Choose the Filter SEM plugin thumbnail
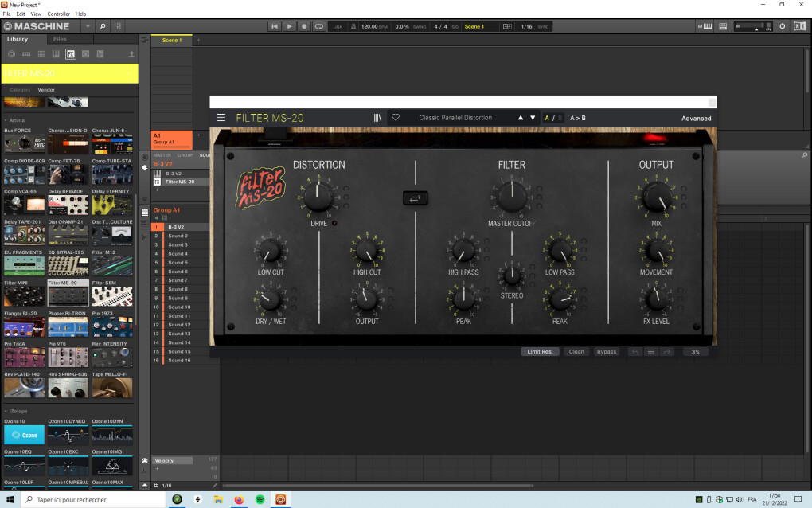 click(112, 296)
